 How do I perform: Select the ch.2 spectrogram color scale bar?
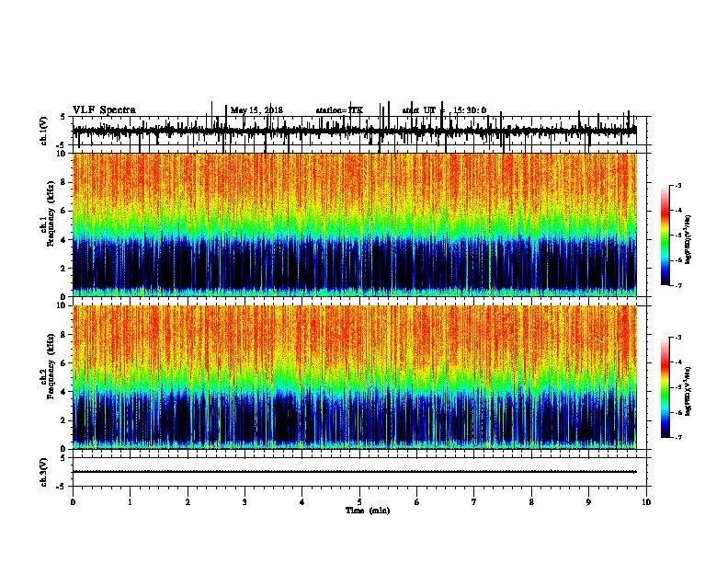[665, 387]
